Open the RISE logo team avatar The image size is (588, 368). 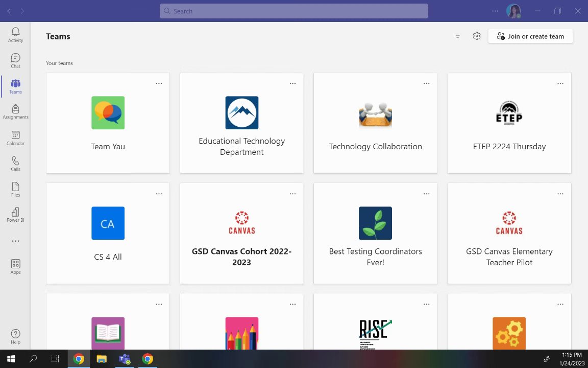[375, 333]
